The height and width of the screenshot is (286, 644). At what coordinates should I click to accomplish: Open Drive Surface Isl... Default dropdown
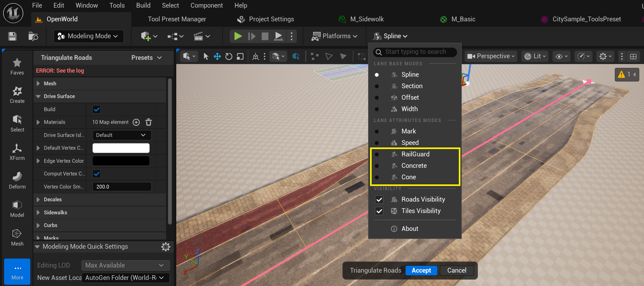[122, 135]
